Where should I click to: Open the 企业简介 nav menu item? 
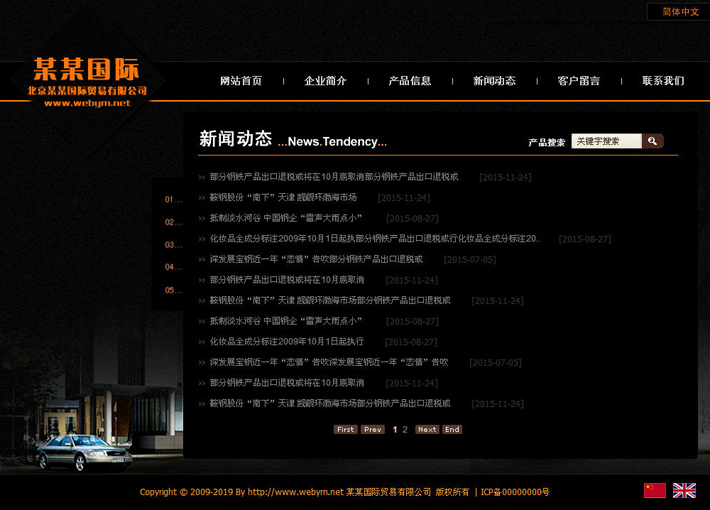tap(325, 81)
